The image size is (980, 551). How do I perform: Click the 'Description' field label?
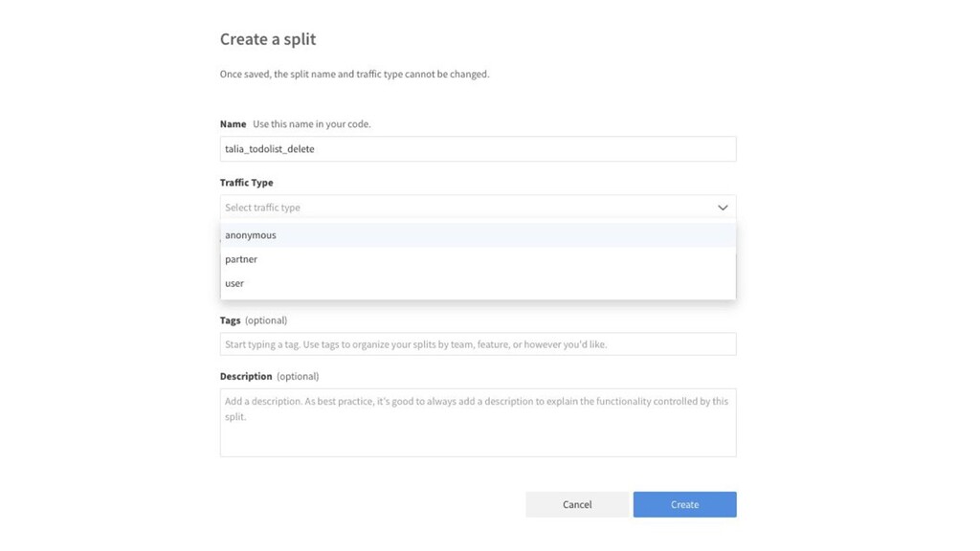(x=246, y=377)
